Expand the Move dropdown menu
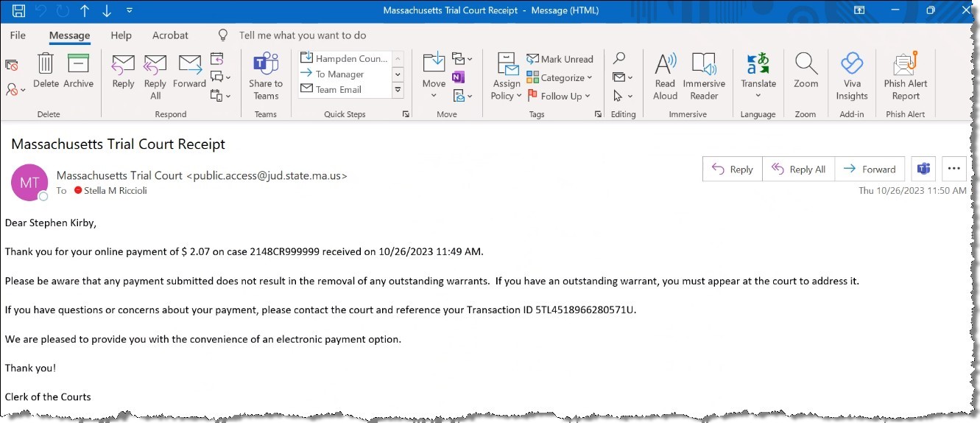This screenshot has width=980, height=423. [434, 95]
